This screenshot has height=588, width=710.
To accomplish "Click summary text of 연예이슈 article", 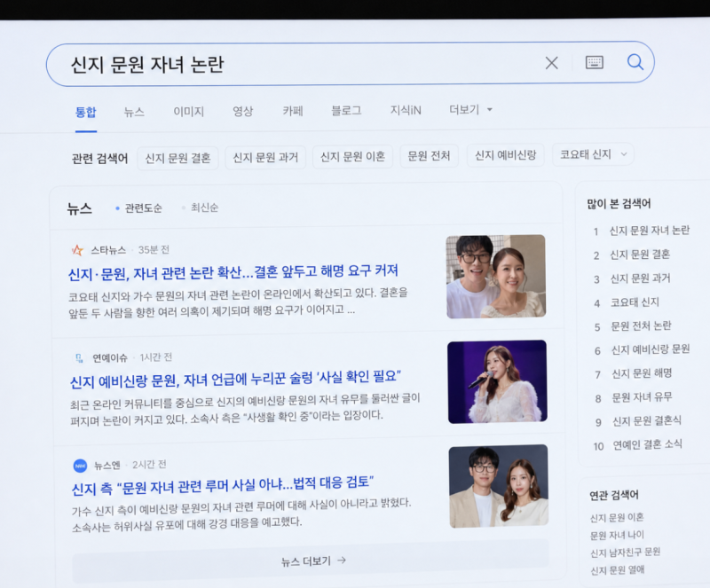I will click(246, 409).
